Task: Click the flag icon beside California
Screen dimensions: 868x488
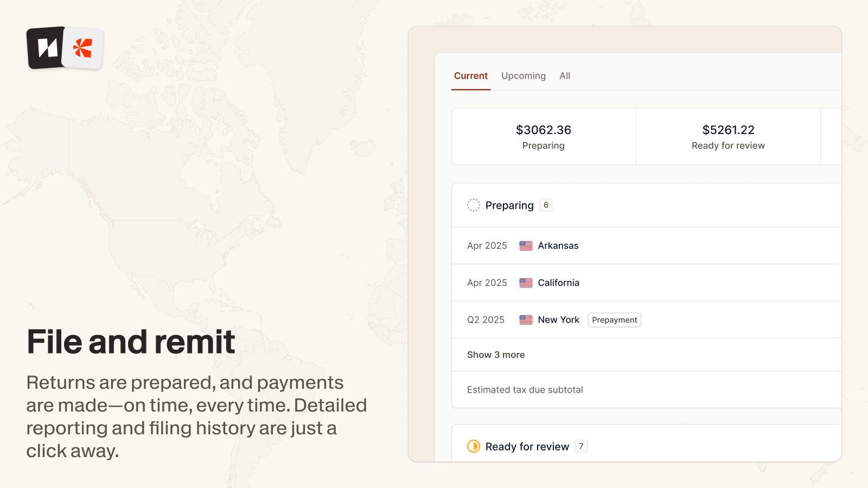Action: [x=526, y=282]
